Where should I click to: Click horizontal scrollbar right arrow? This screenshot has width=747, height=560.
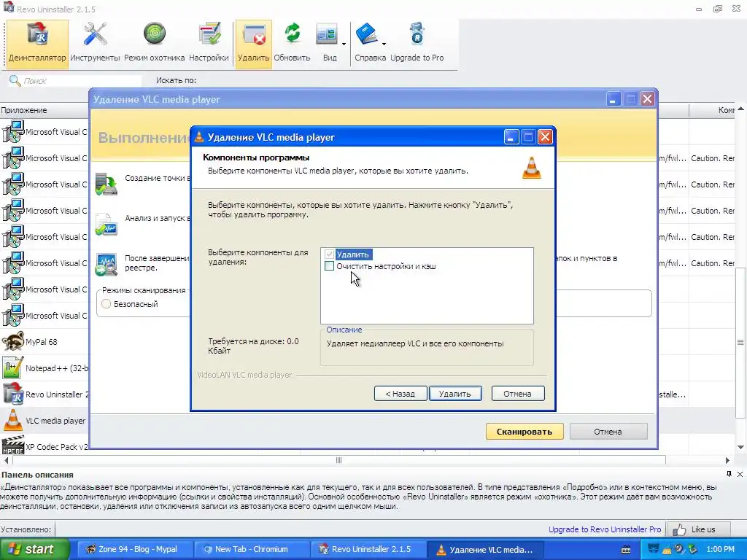coord(727,460)
